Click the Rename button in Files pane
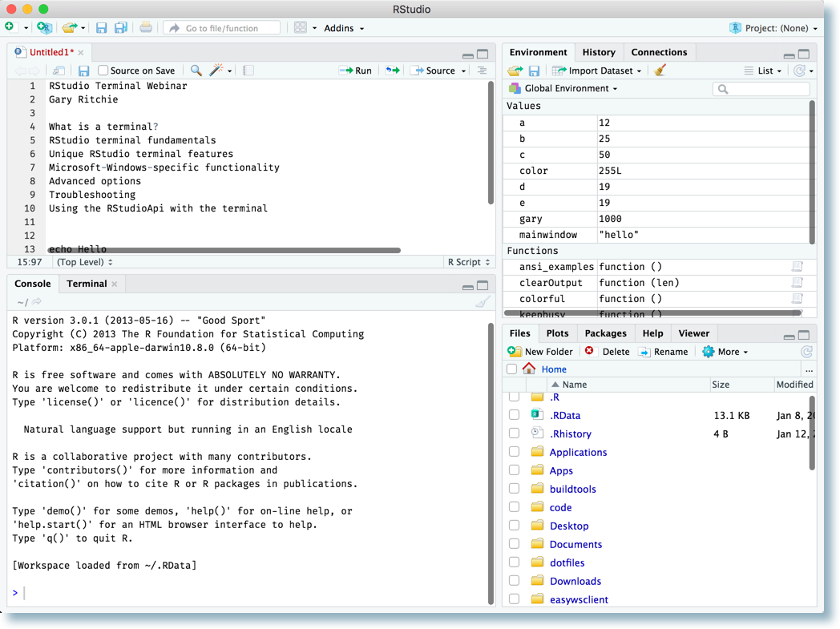The height and width of the screenshot is (629, 840). (663, 352)
